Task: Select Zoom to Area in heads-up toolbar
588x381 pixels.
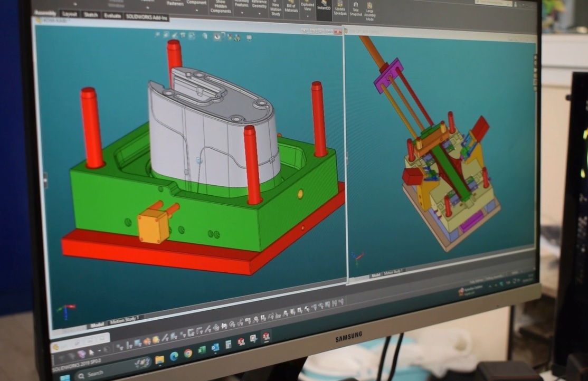Action: 165,35
